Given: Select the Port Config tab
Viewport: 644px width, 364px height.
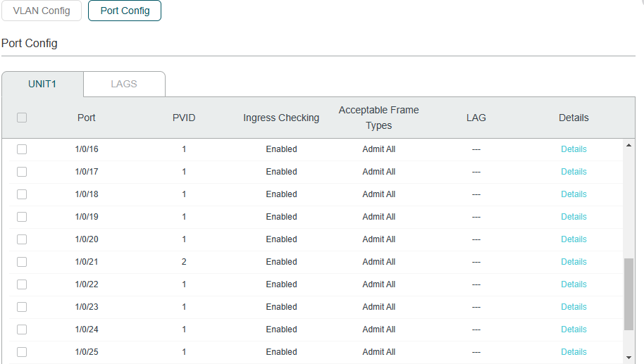Looking at the screenshot, I should coord(125,11).
